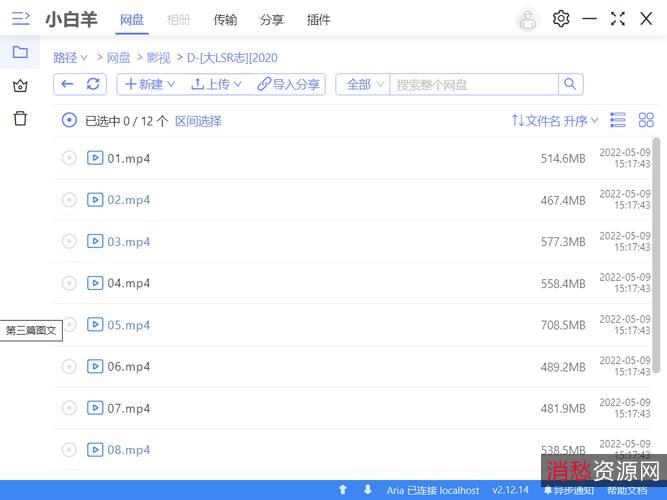Open upload tasks arrow in status bar
This screenshot has height=500, width=667.
click(343, 490)
